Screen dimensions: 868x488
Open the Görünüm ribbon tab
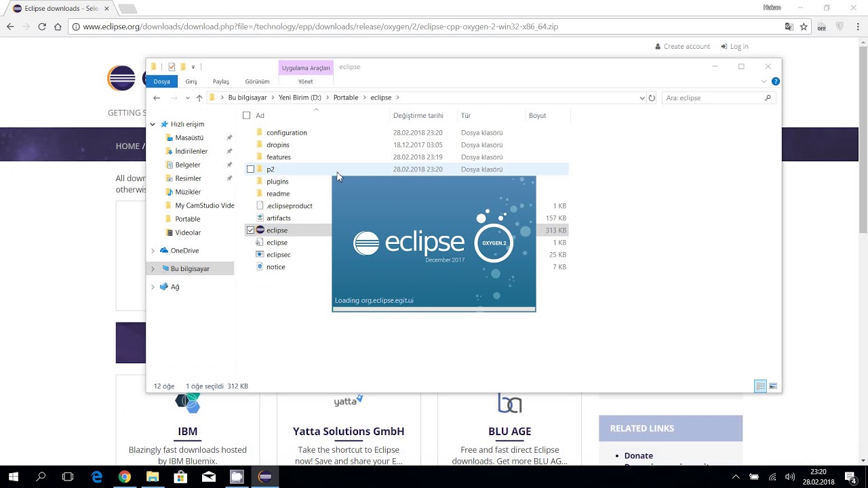[257, 81]
